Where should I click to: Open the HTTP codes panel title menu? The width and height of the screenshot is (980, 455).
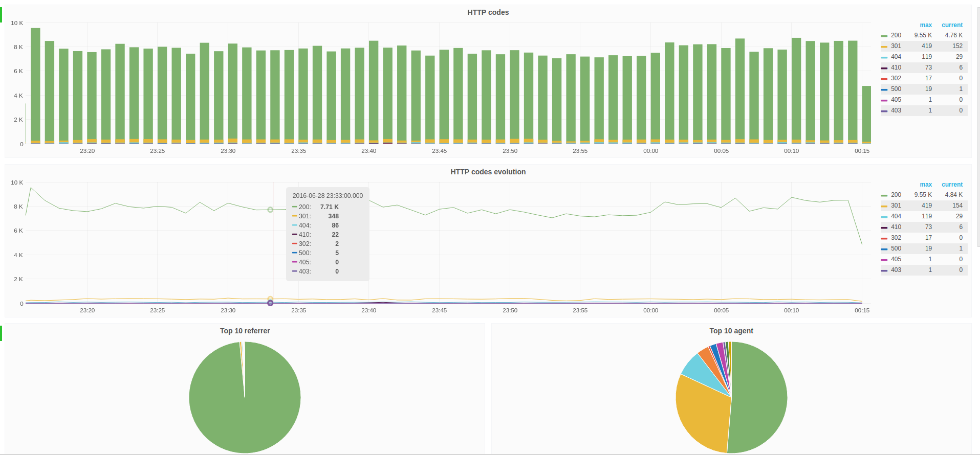[488, 12]
